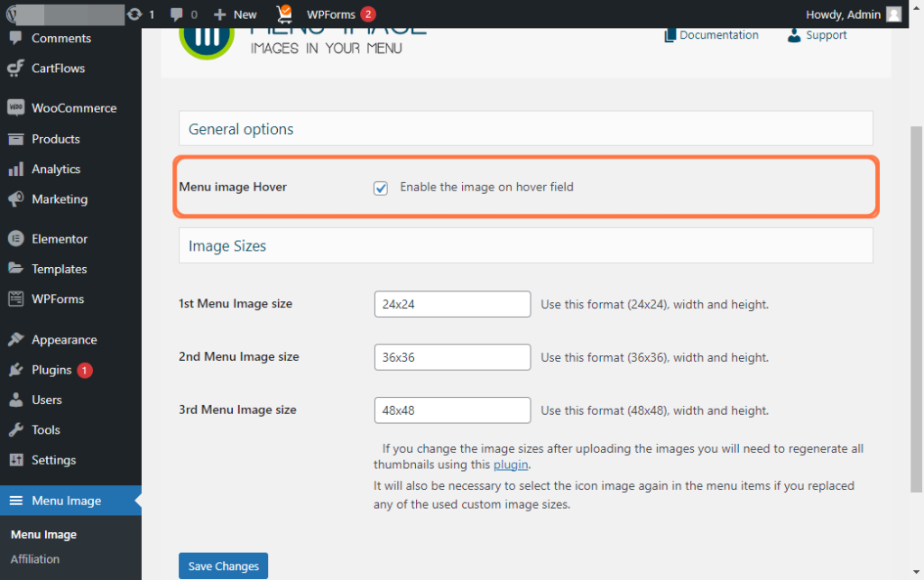Screen dimensions: 924x580
Task: Follow the regenerate thumbnails plugin link
Action: tap(511, 465)
